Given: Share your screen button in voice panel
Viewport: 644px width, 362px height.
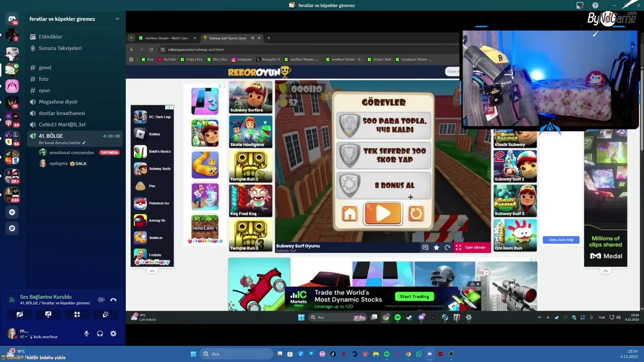Looking at the screenshot, I should point(48,314).
